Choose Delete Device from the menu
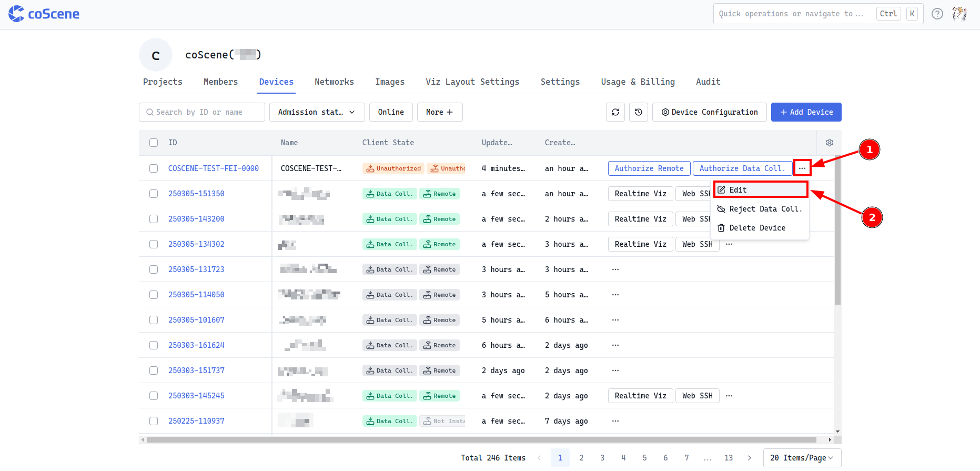Viewport: 980px width, 471px height. coord(760,228)
